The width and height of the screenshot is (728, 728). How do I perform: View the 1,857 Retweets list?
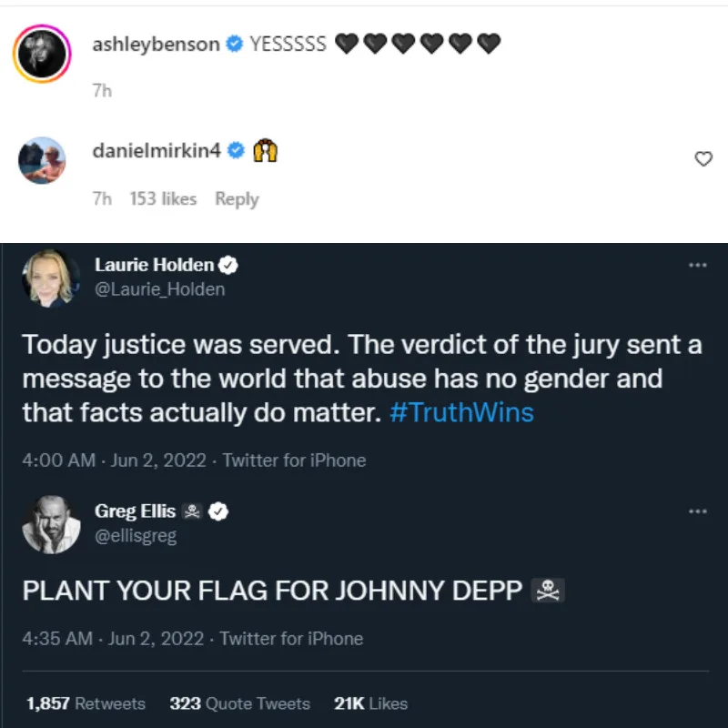(86, 703)
